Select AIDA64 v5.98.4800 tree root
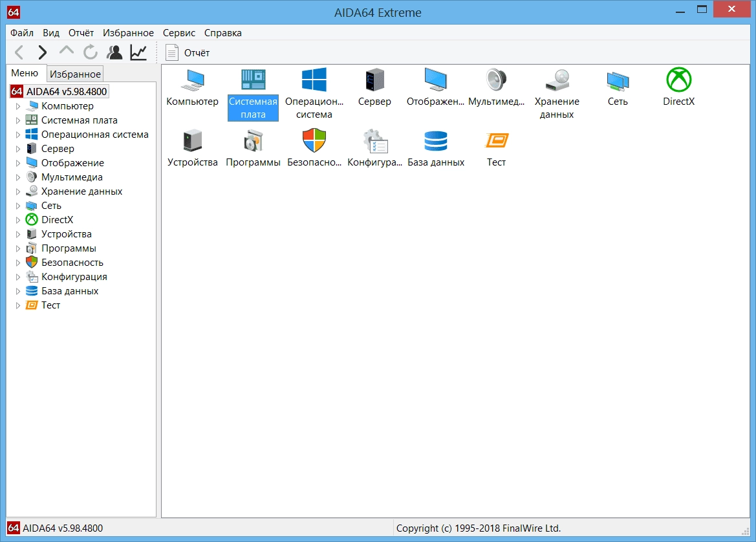 [59, 91]
